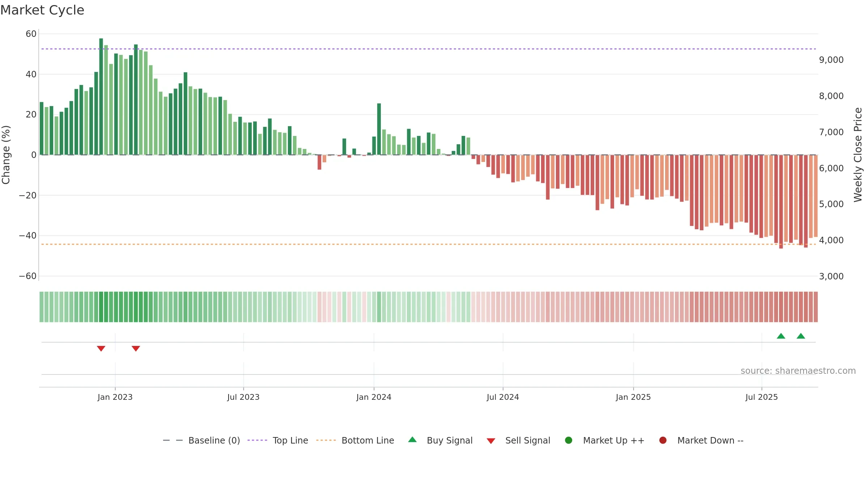Image resolution: width=868 pixels, height=488 pixels.
Task: Click the 3,000 tick on the right axis
Action: tap(831, 277)
